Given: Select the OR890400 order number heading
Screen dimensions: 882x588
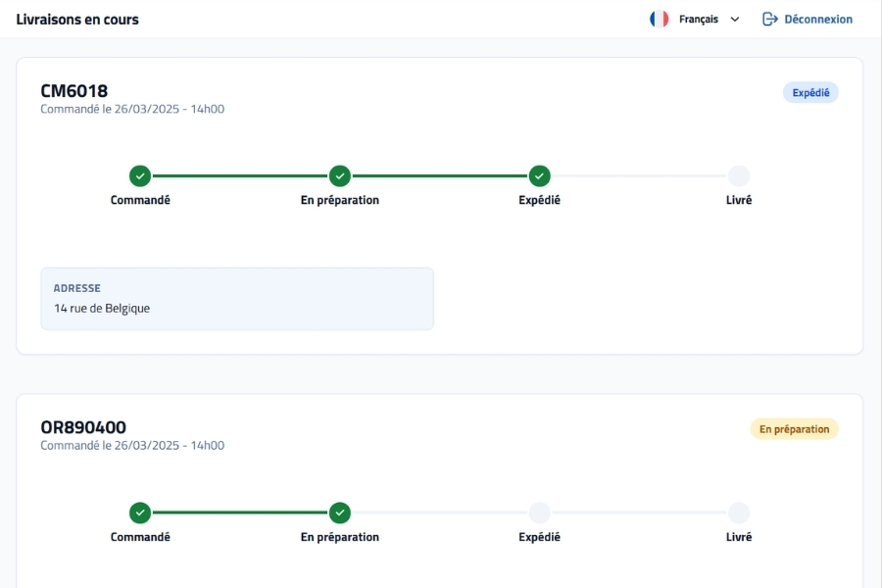Looking at the screenshot, I should tap(83, 427).
